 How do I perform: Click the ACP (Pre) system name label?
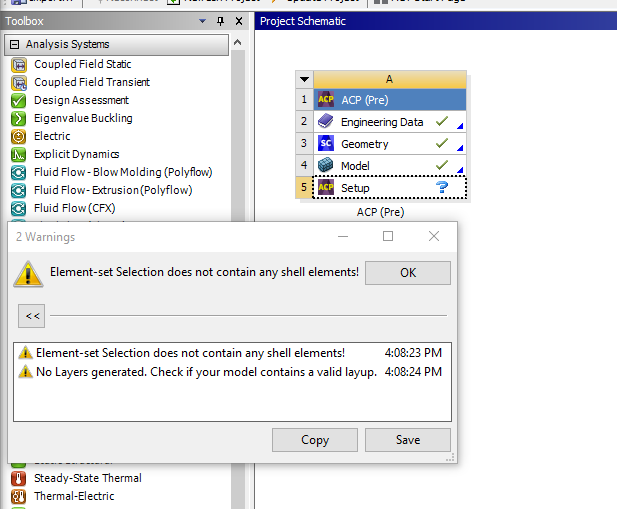[380, 212]
